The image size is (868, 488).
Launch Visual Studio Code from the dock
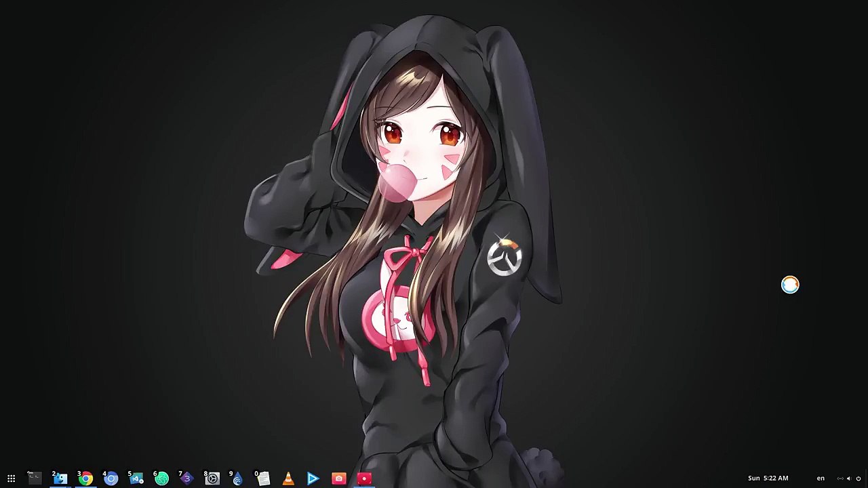pos(136,479)
